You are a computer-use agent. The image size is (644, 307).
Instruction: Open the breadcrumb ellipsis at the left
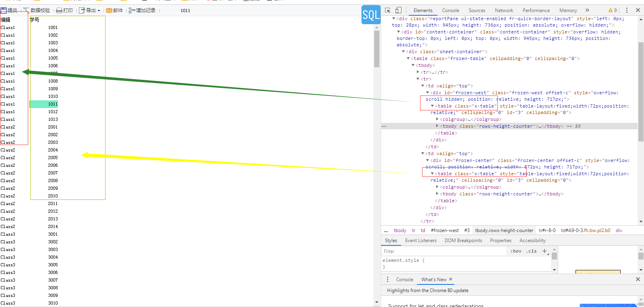pyautogui.click(x=386, y=231)
